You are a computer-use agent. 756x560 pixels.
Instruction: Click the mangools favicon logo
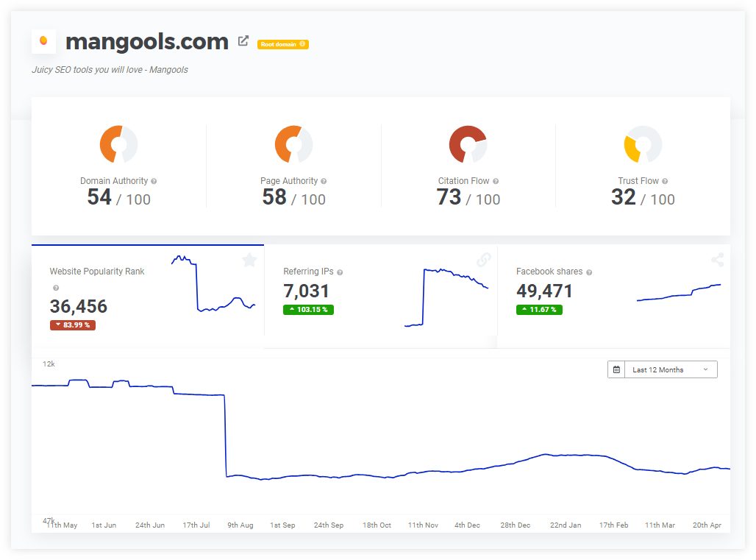44,41
